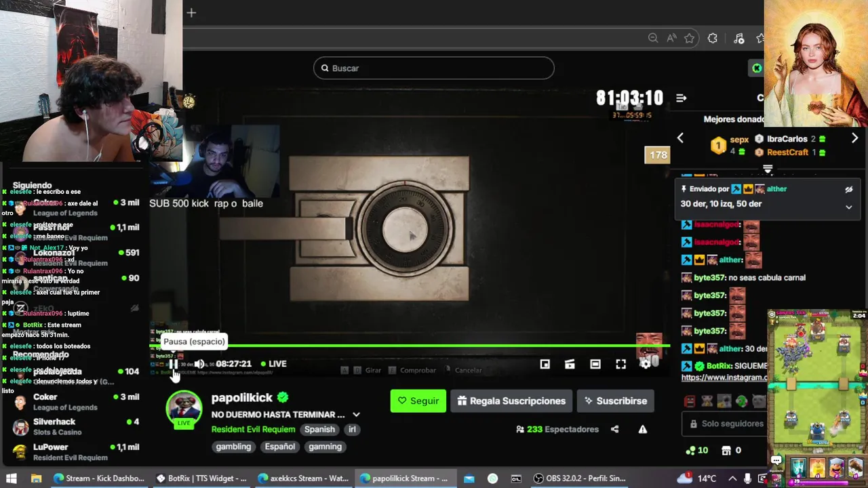Switch to axekkcs Stream taskbar window

tap(304, 478)
